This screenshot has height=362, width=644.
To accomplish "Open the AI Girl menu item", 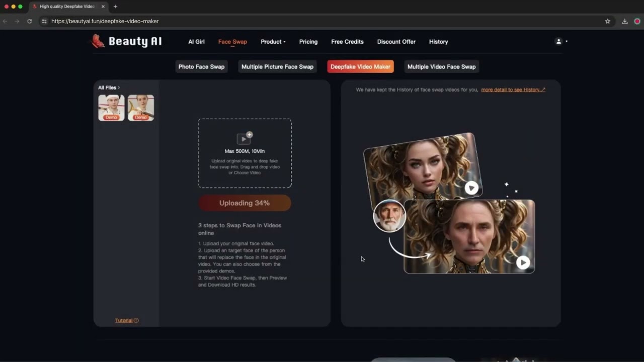I will [x=196, y=42].
